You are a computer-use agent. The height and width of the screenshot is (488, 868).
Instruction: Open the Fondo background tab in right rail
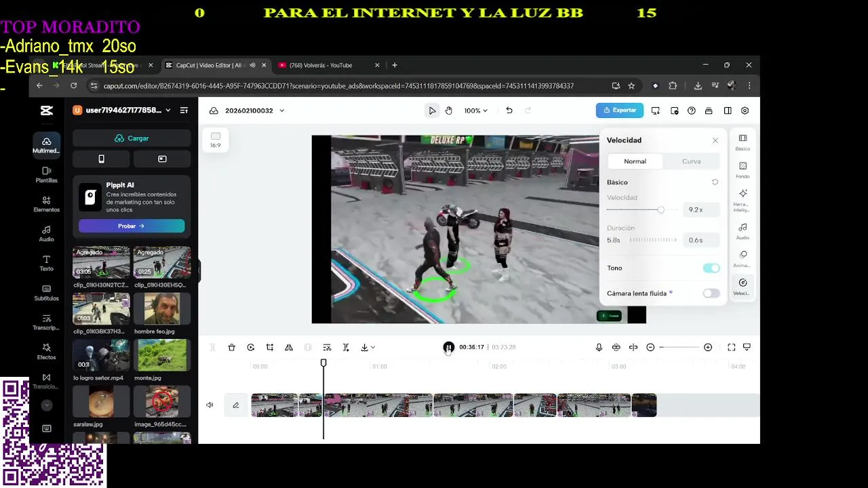click(x=743, y=169)
